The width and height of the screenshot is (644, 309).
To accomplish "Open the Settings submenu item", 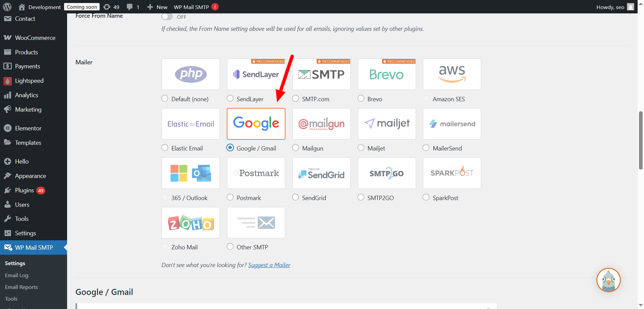I will 15,263.
